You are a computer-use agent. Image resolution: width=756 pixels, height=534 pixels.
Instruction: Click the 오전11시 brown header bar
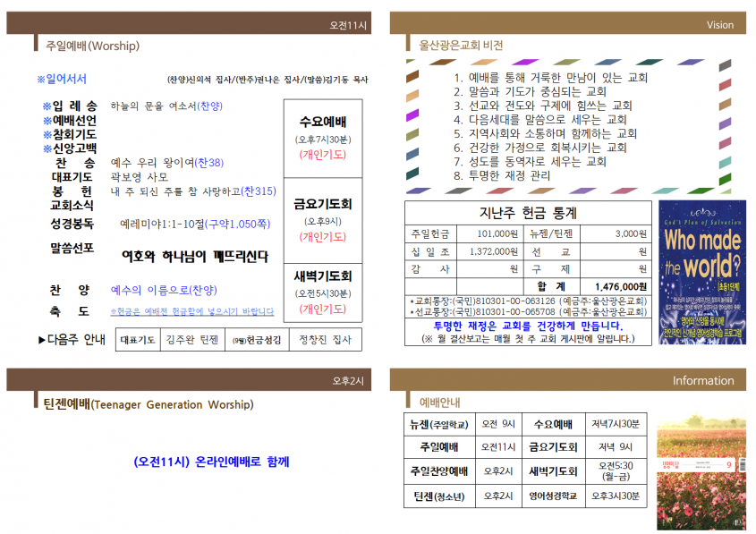click(189, 23)
